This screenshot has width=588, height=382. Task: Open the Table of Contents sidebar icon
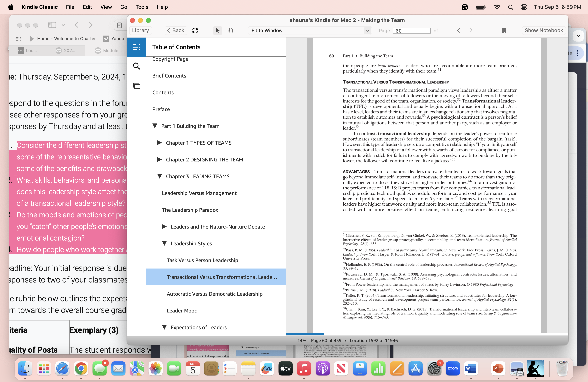coord(136,47)
